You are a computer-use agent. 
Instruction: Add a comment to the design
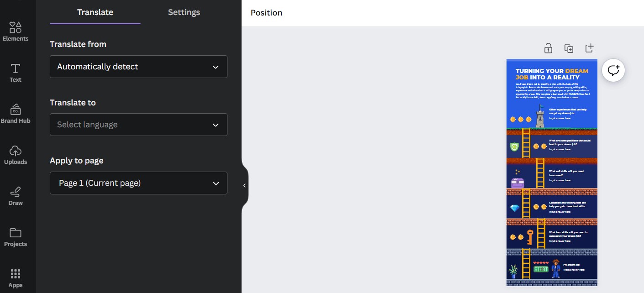pyautogui.click(x=613, y=70)
